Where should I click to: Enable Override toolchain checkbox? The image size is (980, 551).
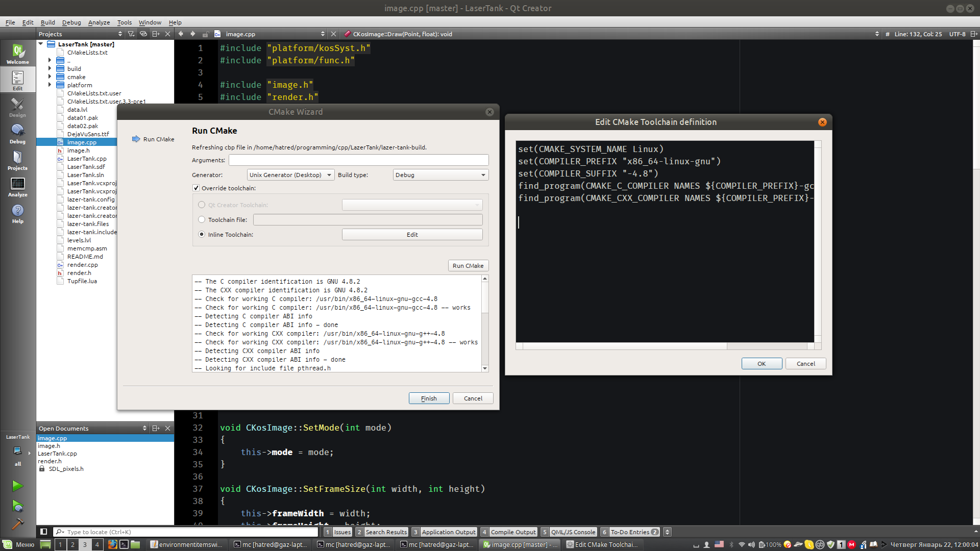tap(197, 188)
